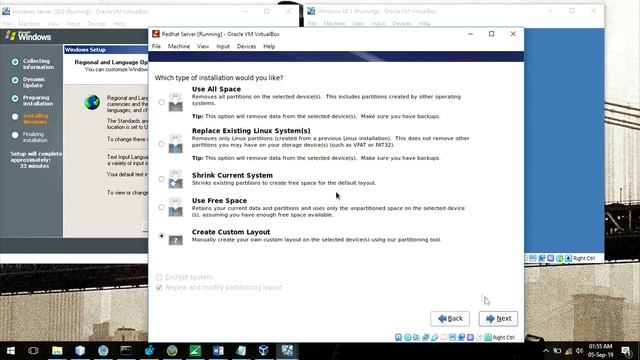Open Devices menu in Windows XP window
Image resolution: width=640 pixels, height=360 pixels.
(402, 24)
